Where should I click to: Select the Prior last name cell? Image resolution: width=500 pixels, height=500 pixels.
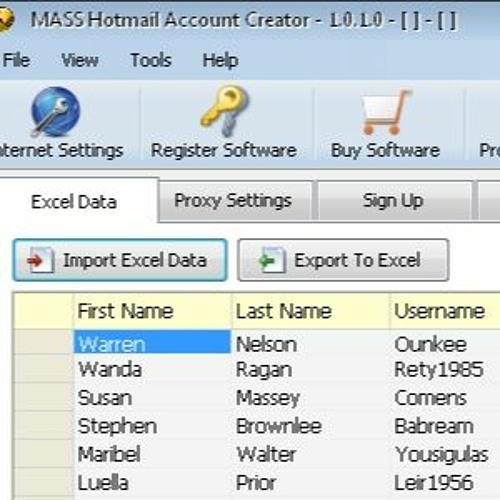310,482
